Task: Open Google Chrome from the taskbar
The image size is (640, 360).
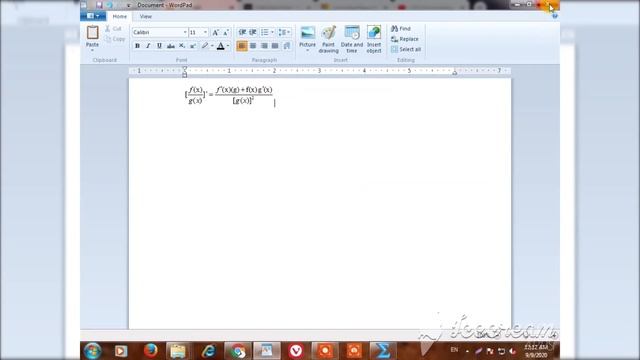Action: [x=238, y=351]
